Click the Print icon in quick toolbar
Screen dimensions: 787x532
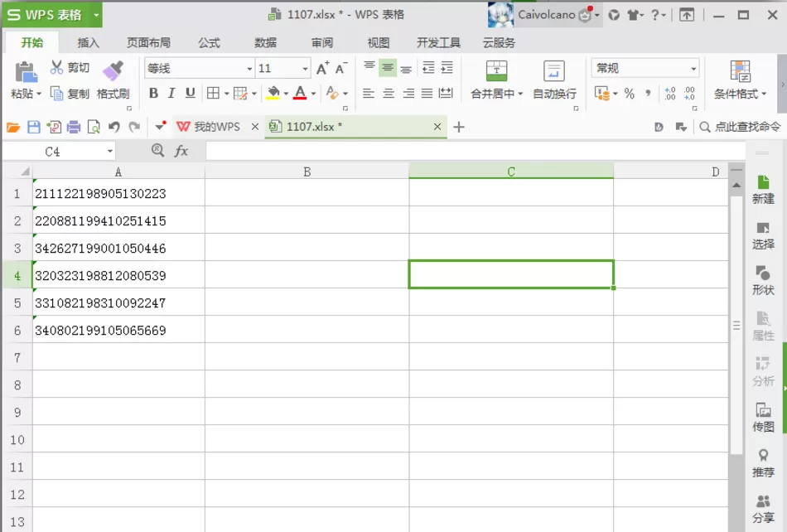[x=73, y=127]
